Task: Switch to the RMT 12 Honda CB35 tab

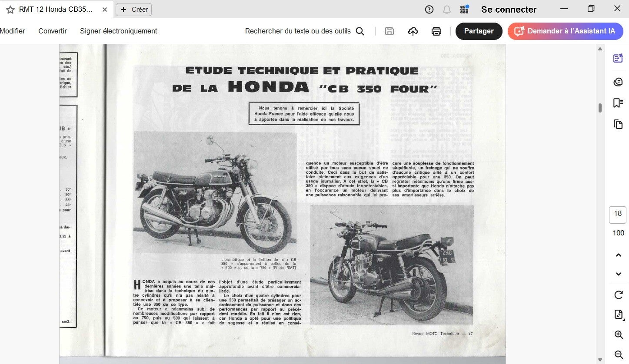Action: click(57, 10)
